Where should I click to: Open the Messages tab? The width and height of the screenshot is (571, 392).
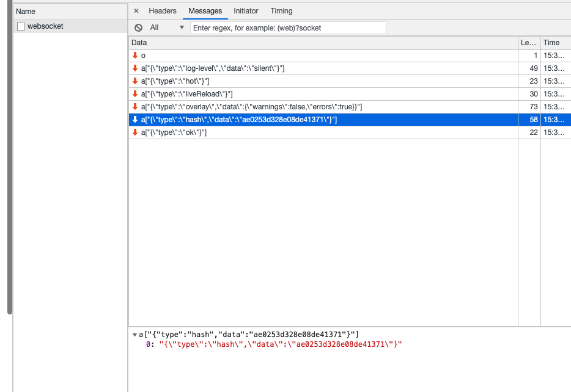[205, 11]
